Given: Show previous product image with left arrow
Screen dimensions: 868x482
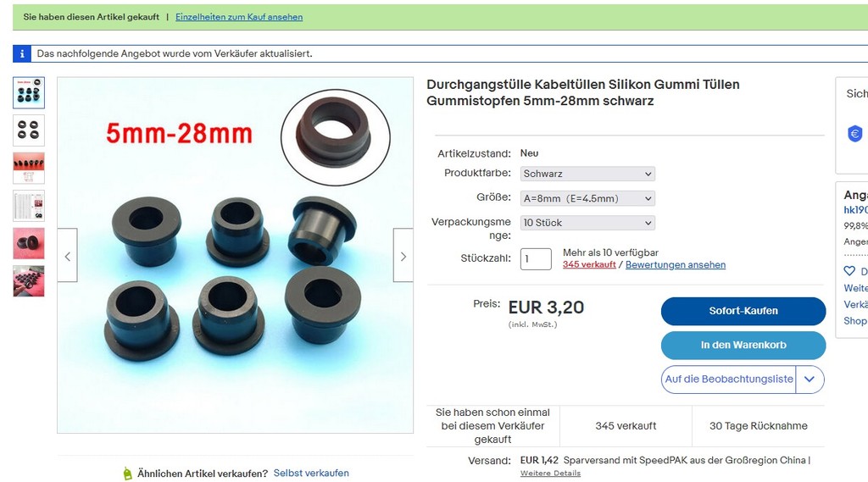Looking at the screenshot, I should 68,256.
